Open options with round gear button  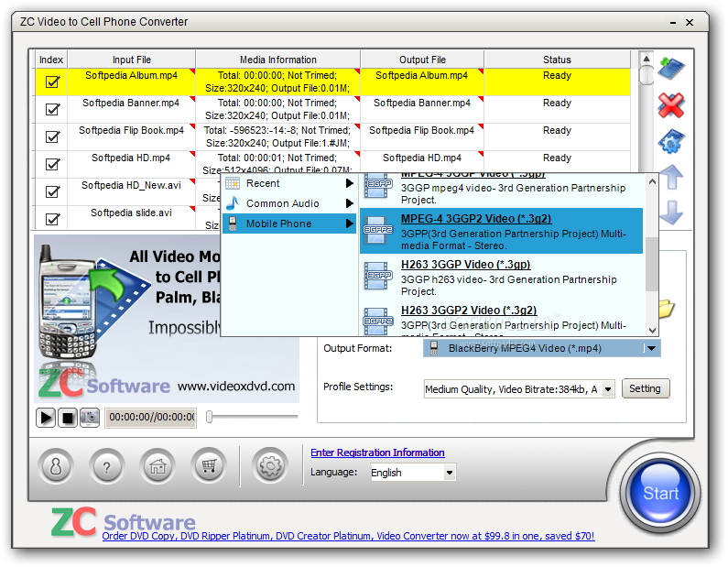pos(270,466)
